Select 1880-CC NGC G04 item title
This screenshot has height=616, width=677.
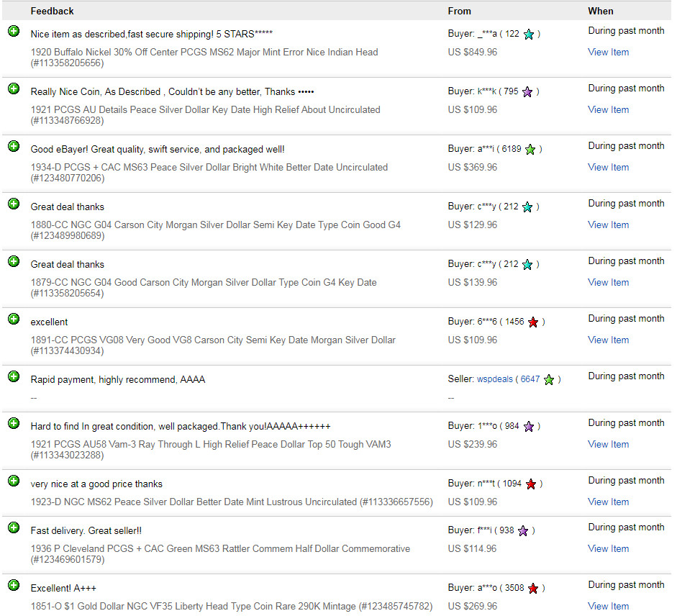click(215, 230)
